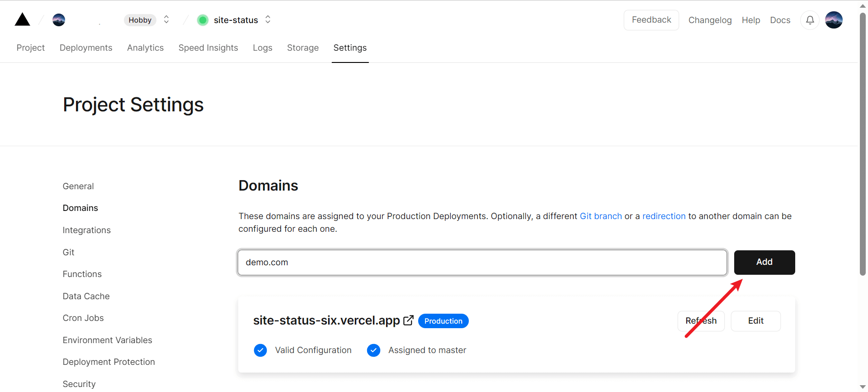Open the notifications bell

point(810,20)
